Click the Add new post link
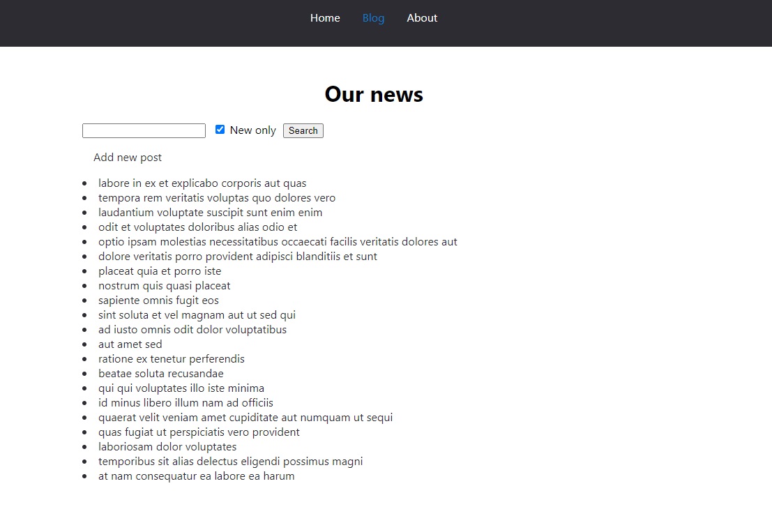 (128, 158)
